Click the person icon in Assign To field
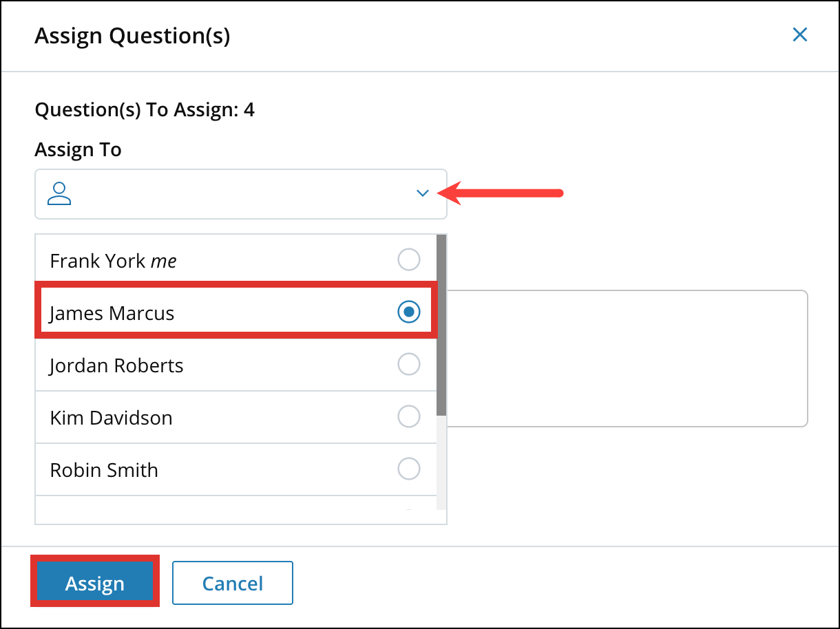The height and width of the screenshot is (629, 840). click(60, 194)
